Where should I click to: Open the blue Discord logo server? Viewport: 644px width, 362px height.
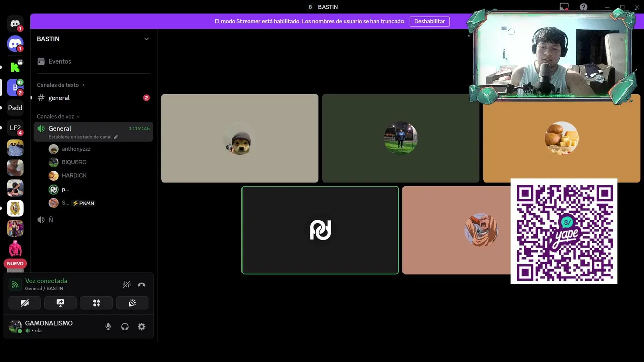click(x=15, y=44)
